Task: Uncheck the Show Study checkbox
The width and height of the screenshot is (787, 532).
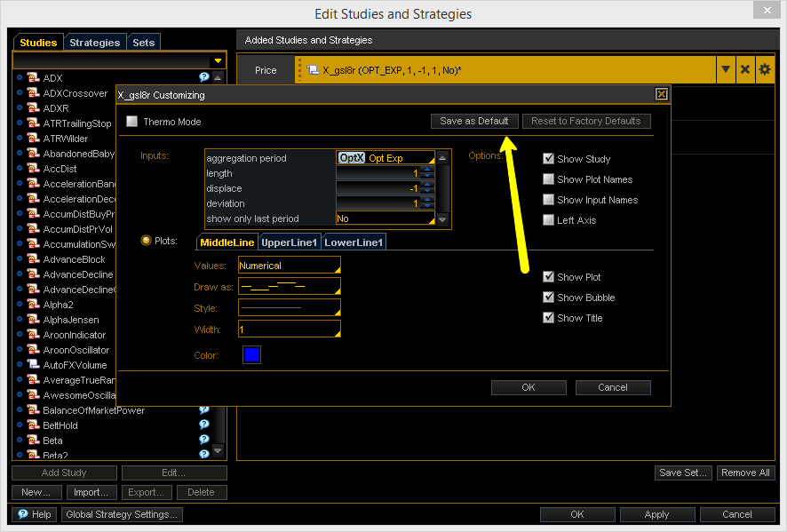Action: (x=549, y=159)
